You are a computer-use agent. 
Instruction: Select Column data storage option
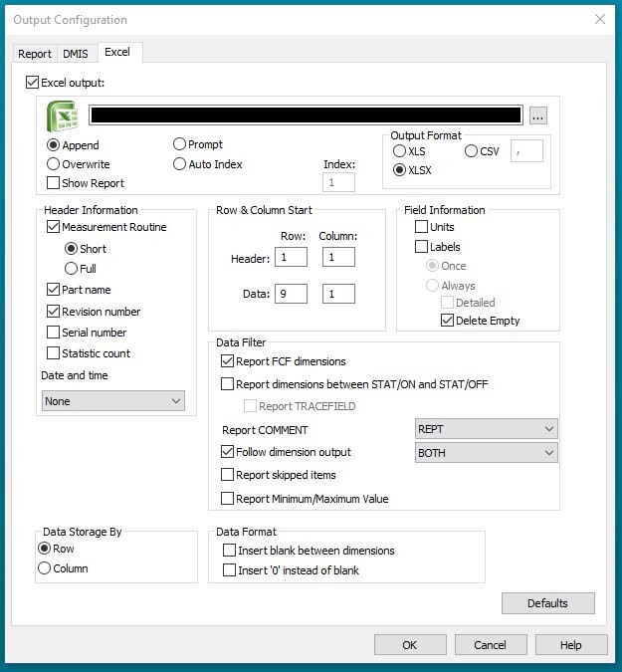click(x=44, y=568)
